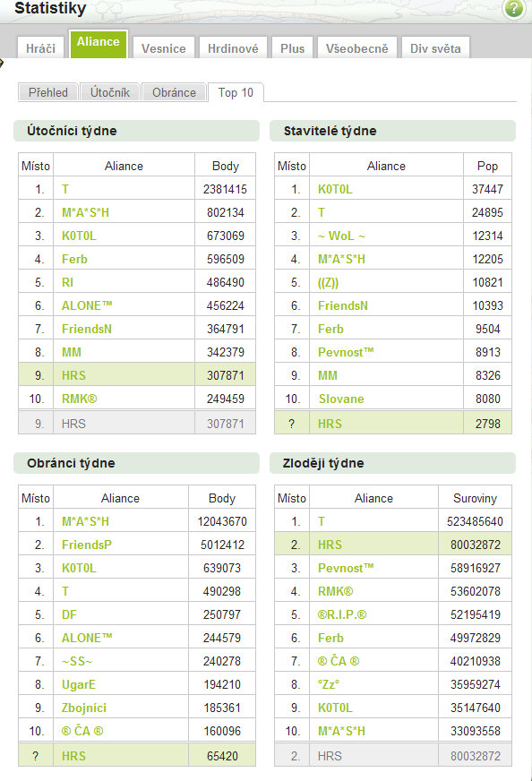The height and width of the screenshot is (781, 532).
Task: Click the Zbojníci alliance link
Action: tap(84, 708)
